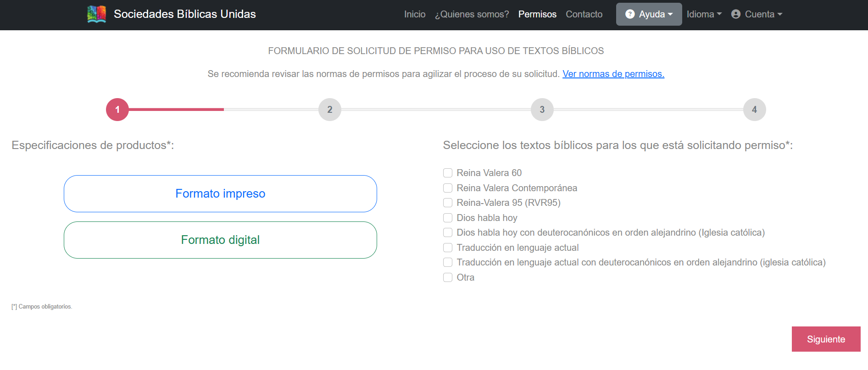Tick the Reina-Valera 95 (RVR95) checkbox
Viewport: 868px width, 370px height.
(x=448, y=203)
